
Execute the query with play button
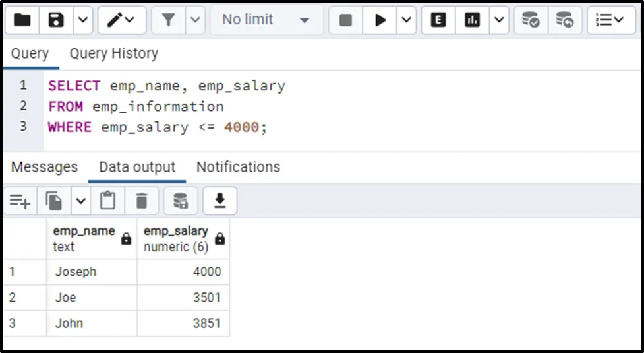[x=380, y=20]
